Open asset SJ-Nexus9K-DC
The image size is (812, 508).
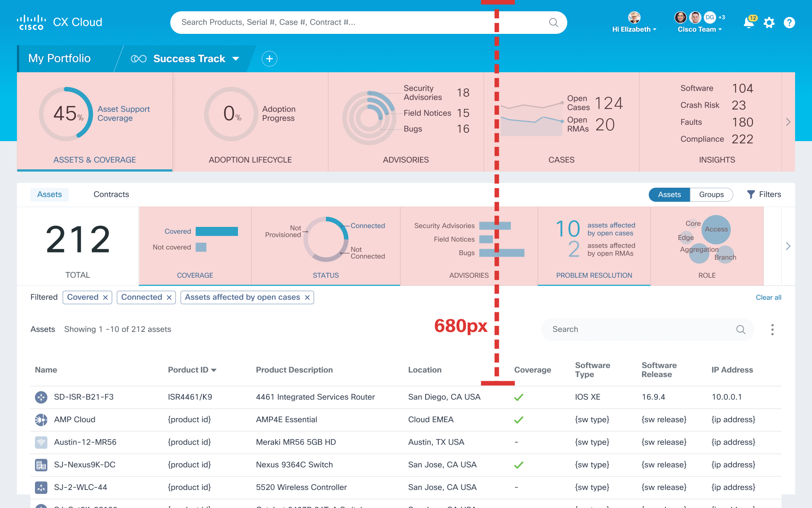pos(85,465)
